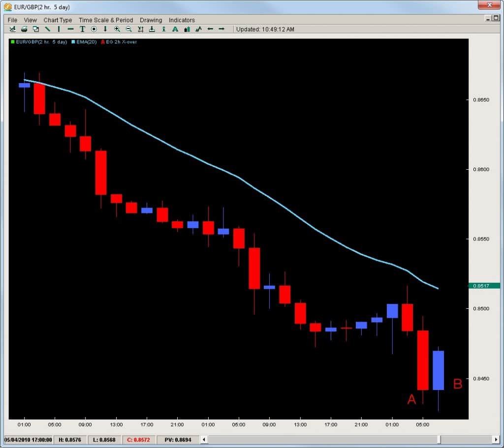The image size is (504, 448).
Task: Select the text T annotation tool
Action: [82, 29]
